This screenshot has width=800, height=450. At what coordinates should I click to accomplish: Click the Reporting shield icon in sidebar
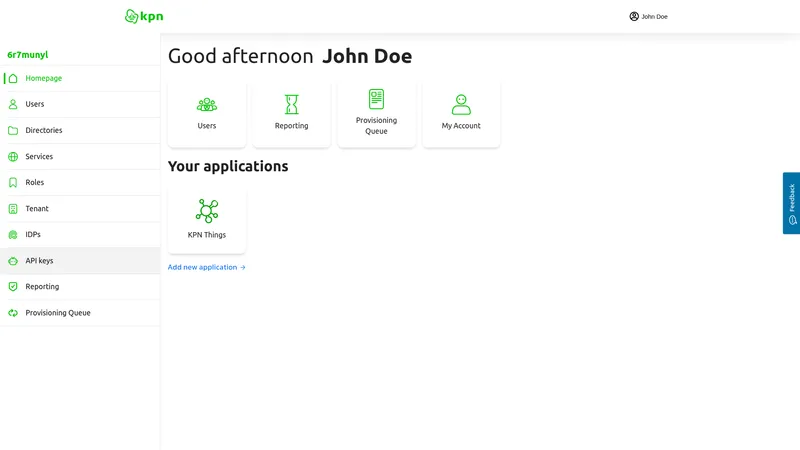click(13, 287)
